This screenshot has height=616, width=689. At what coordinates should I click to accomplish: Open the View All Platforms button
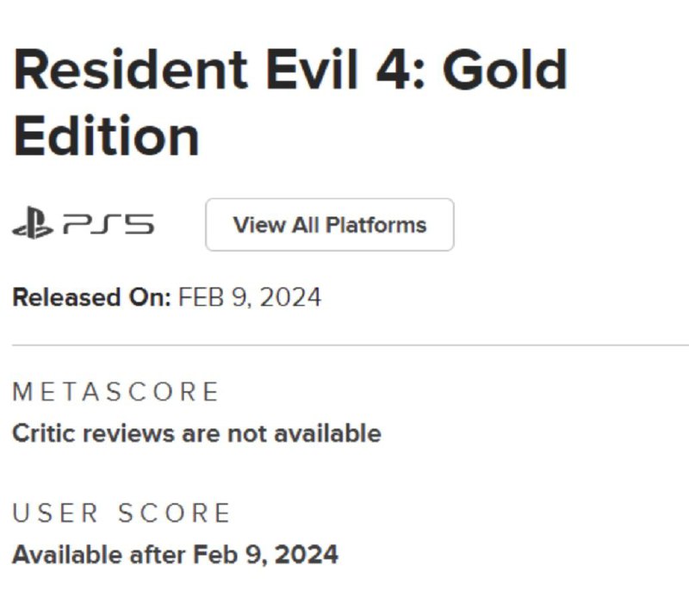329,225
